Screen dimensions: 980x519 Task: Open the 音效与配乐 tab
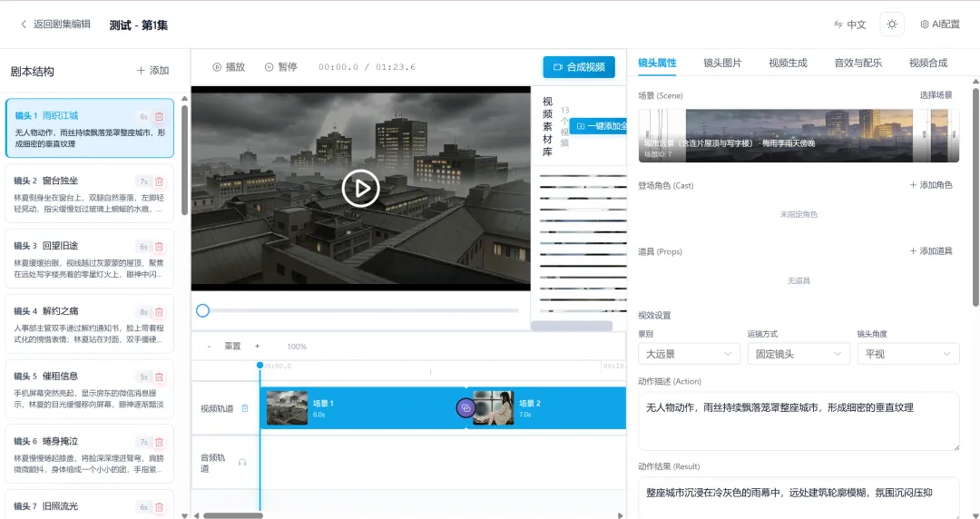[858, 63]
